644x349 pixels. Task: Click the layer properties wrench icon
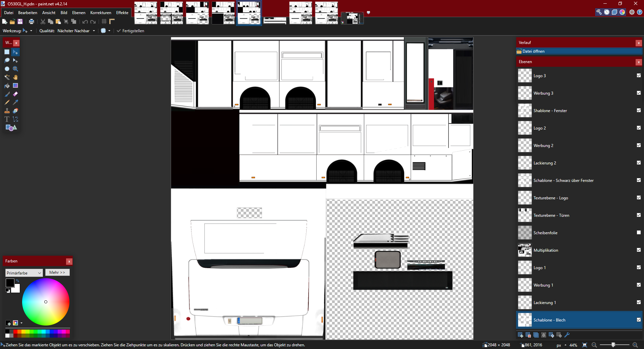coord(567,335)
